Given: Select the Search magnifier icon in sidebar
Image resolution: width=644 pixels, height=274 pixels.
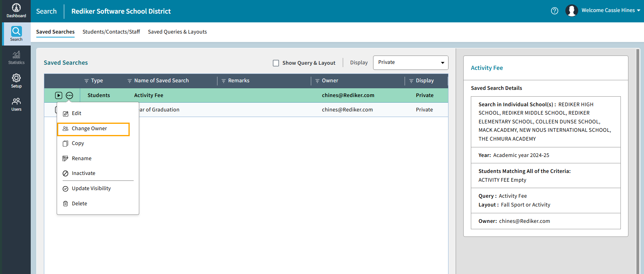Looking at the screenshot, I should [16, 31].
